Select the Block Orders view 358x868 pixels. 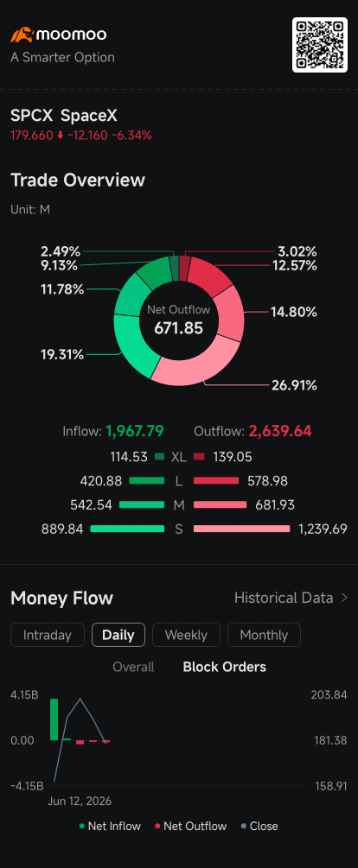pyautogui.click(x=225, y=667)
